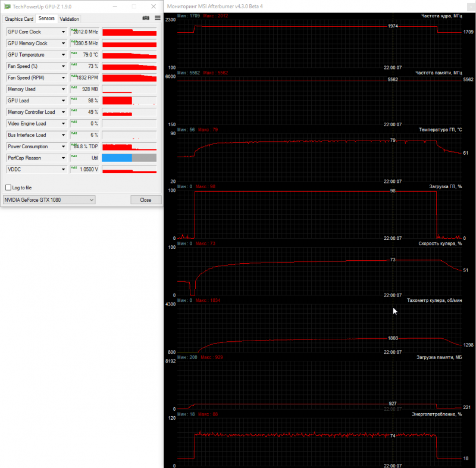The width and height of the screenshot is (476, 468).
Task: Click the blue PerfCap Reason bar
Action: click(117, 158)
